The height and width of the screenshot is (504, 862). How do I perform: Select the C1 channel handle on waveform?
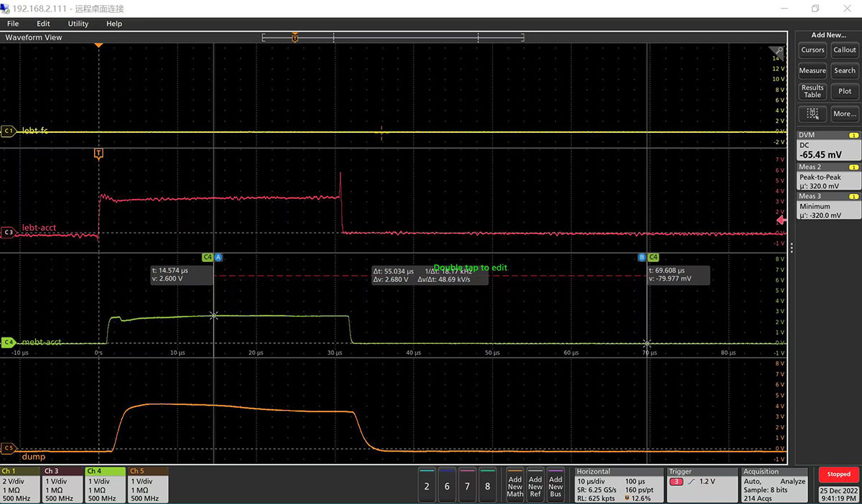pos(9,131)
